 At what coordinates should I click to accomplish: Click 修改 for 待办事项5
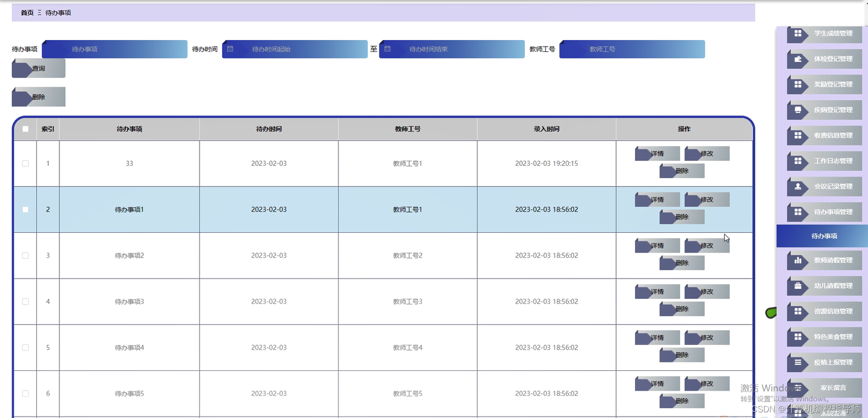tap(707, 384)
